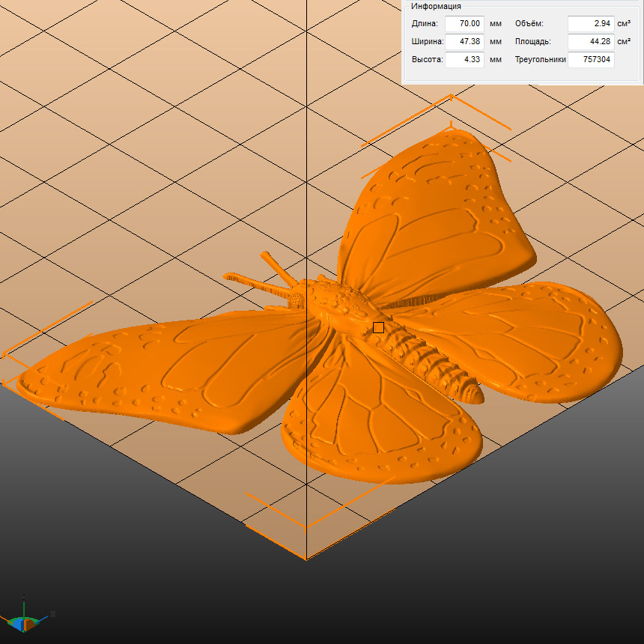
Task: Click the Треугольники label
Action: pyautogui.click(x=540, y=60)
